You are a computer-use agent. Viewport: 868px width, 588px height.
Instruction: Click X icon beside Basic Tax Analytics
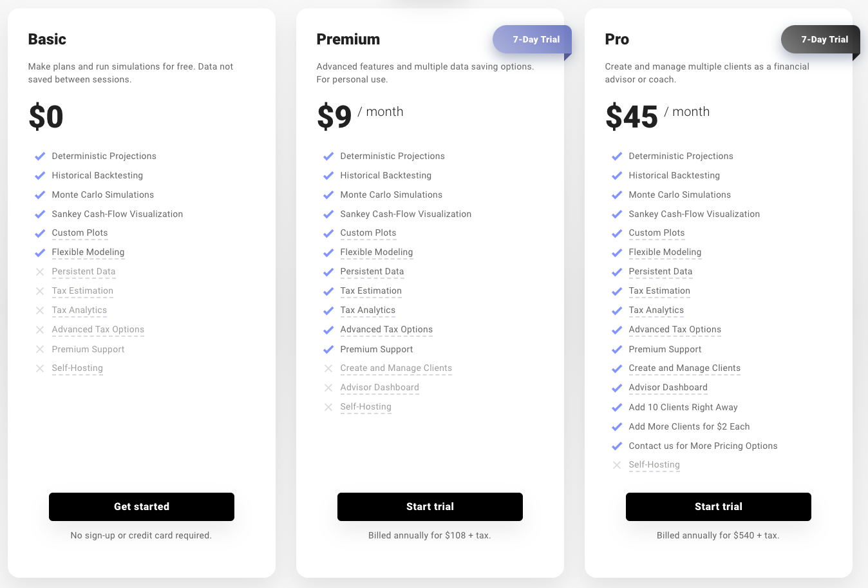[x=40, y=310]
